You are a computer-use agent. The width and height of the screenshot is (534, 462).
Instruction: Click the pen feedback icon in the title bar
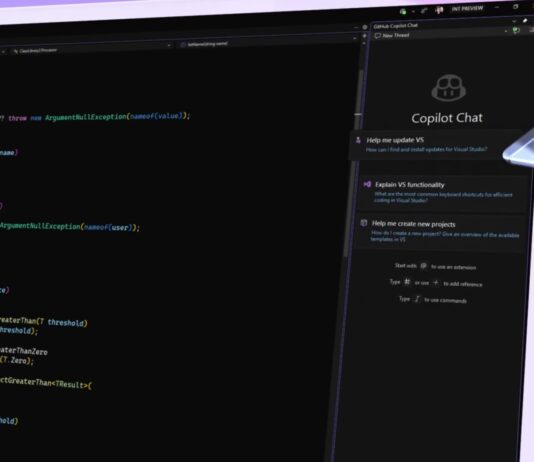[x=424, y=11]
